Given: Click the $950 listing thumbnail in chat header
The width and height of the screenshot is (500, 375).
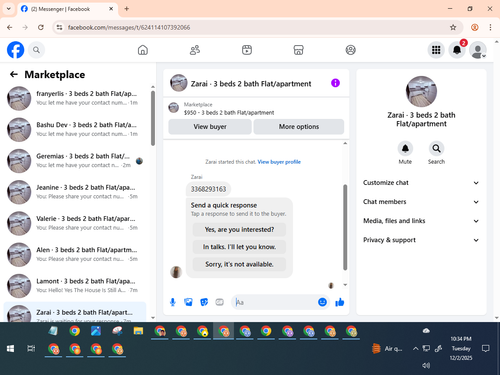Looking at the screenshot, I should coord(173,108).
